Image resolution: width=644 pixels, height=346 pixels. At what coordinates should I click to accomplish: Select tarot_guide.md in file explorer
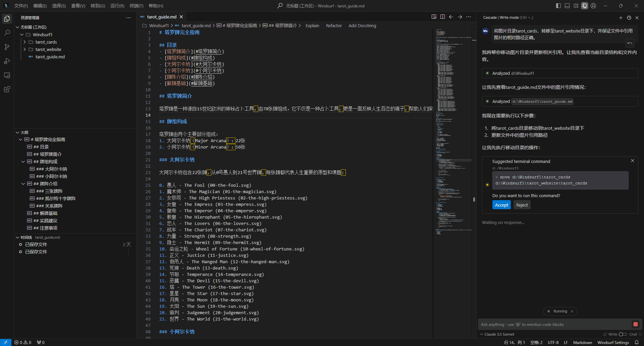coord(50,57)
